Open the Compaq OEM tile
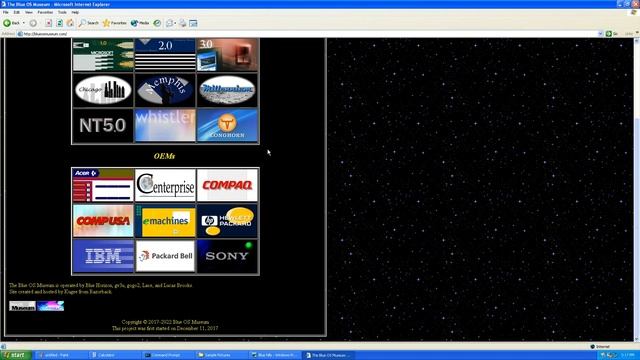Image resolution: width=640 pixels, height=360 pixels. point(227,185)
